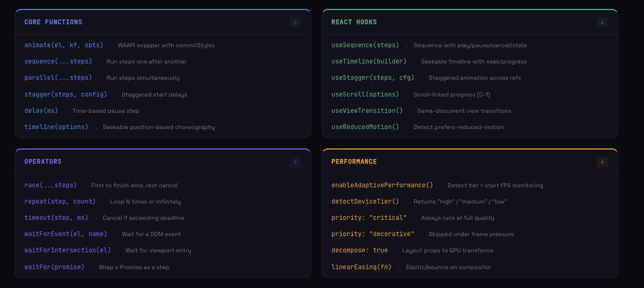Click the Core Functions count badge
Viewport: 644px width, 288px height.
coord(295,22)
